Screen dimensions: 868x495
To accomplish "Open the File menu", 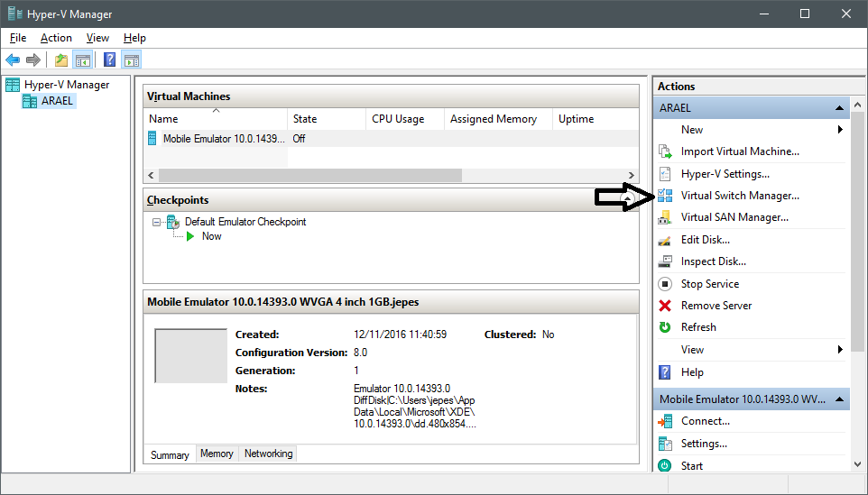I will pyautogui.click(x=18, y=38).
